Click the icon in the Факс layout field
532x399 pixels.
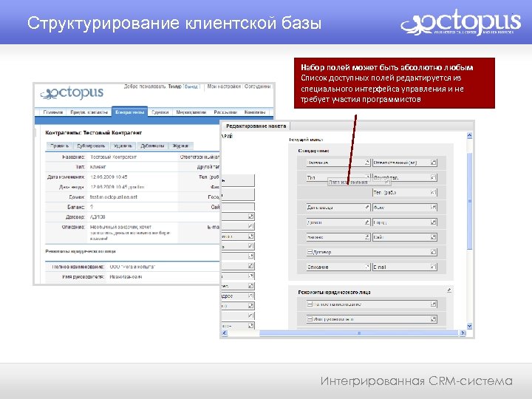[433, 208]
